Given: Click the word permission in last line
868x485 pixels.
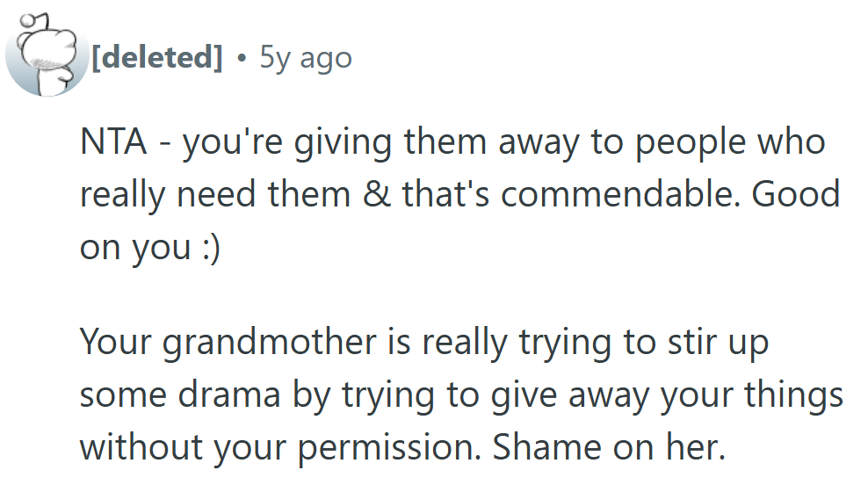Looking at the screenshot, I should 383,448.
